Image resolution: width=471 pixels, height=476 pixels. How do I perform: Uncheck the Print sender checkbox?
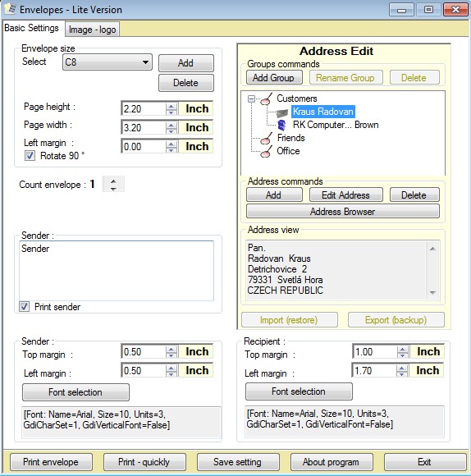click(x=25, y=307)
